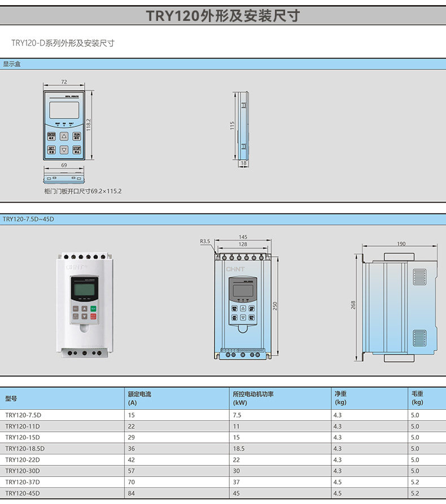
Task: Click the TRY120-45D model row
Action: 223,493
